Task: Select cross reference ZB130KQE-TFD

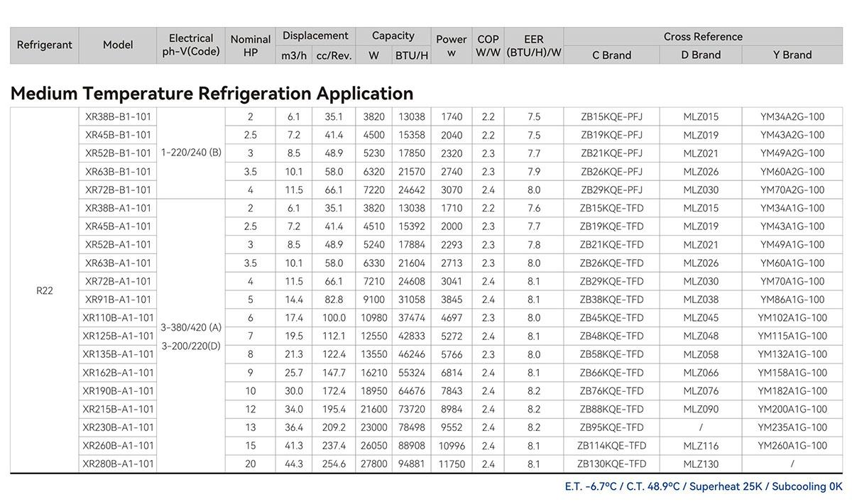Action: [x=611, y=464]
